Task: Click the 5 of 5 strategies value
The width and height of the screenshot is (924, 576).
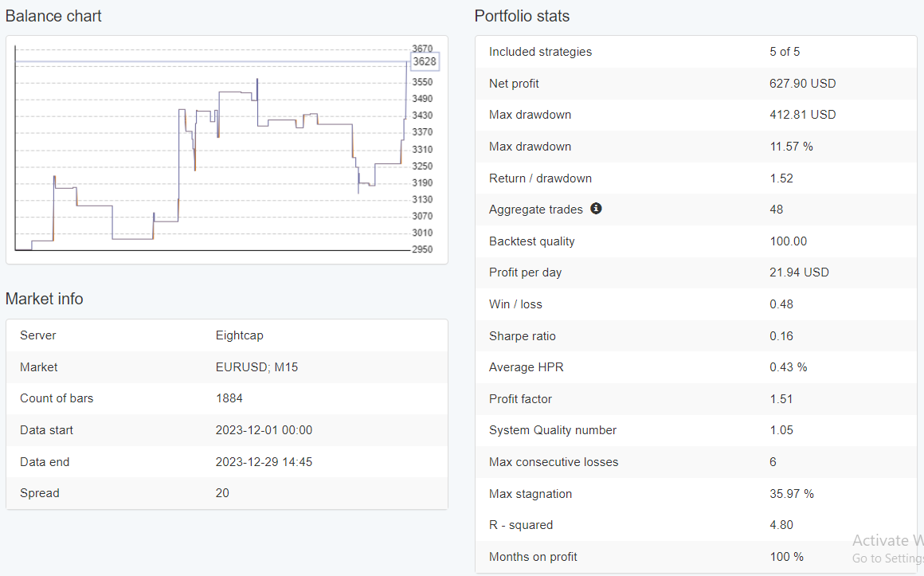Action: [x=785, y=52]
